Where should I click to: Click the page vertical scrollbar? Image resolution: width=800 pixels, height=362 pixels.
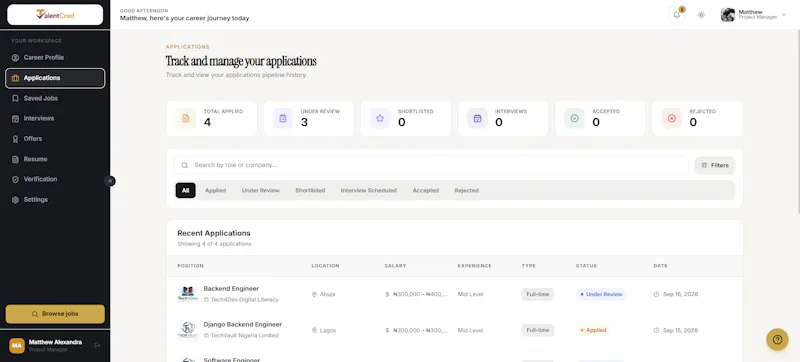798,122
